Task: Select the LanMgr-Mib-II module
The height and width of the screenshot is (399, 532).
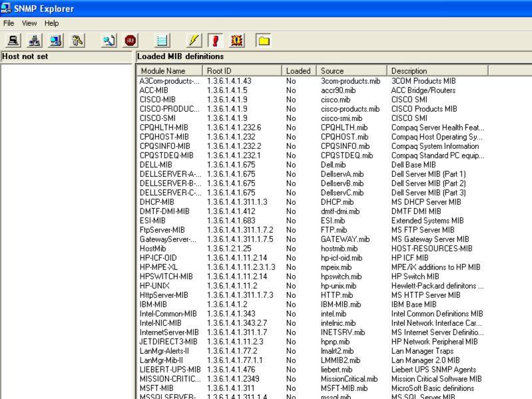Action: 161,360
